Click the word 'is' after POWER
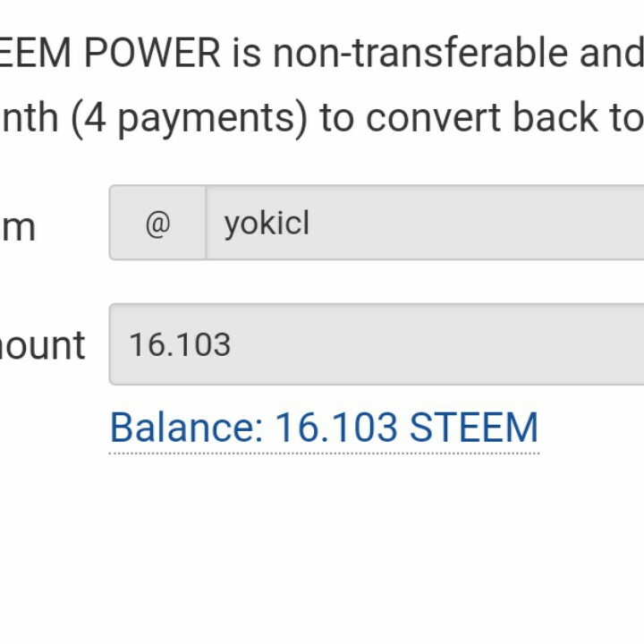 coord(247,54)
